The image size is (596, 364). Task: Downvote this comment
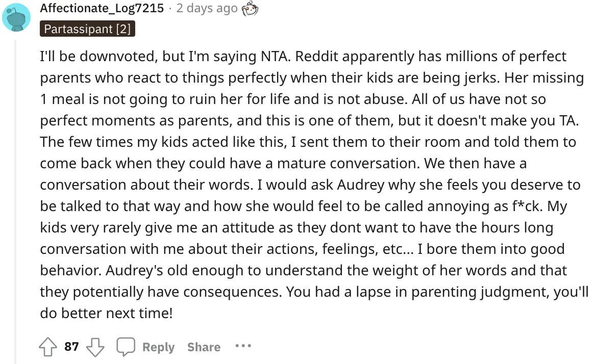(94, 347)
